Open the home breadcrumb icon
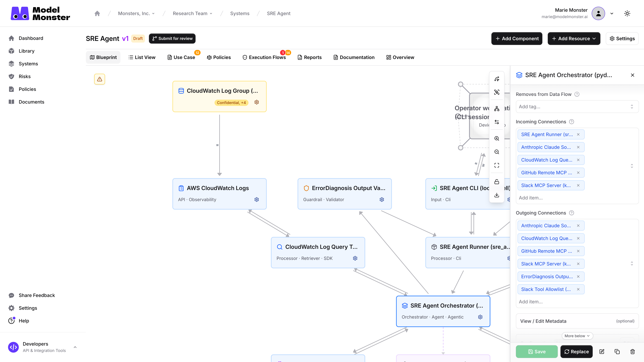644x362 pixels. click(97, 14)
